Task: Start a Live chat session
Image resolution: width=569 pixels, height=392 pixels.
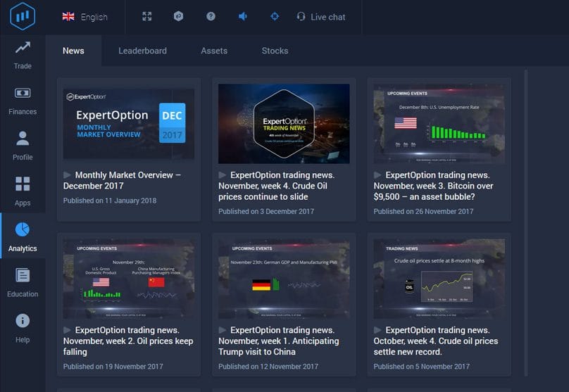Action: click(x=321, y=17)
